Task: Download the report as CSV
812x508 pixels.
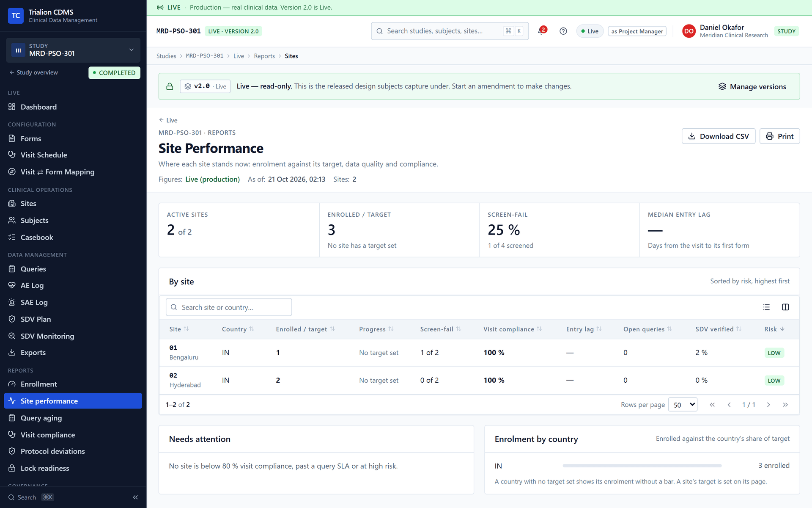Action: (719, 136)
